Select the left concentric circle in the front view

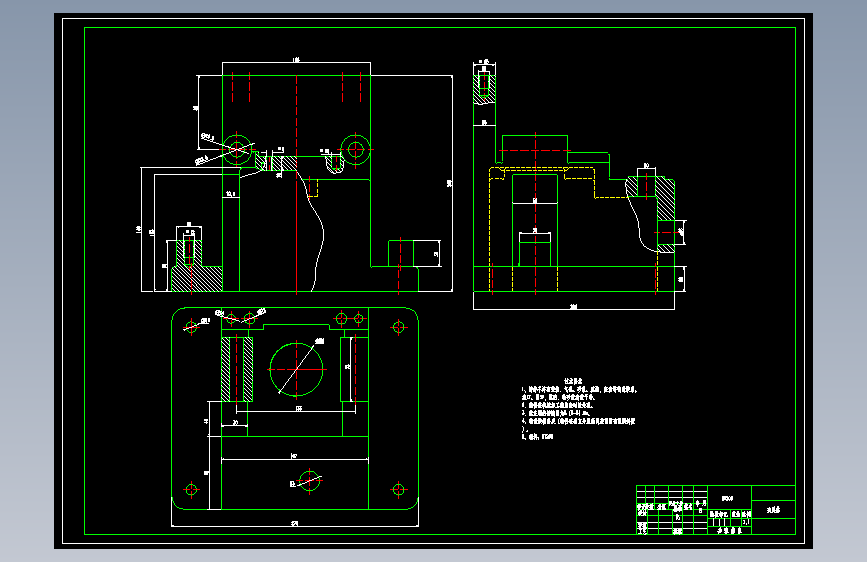pyautogui.click(x=237, y=149)
